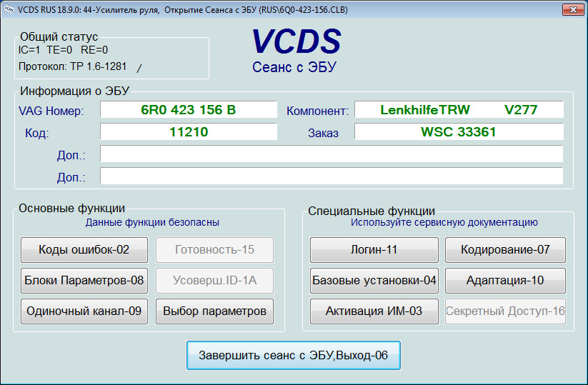The width and height of the screenshot is (588, 385).
Task: Click the Компонент field LenkhilfeTRW V277
Action: click(x=459, y=110)
